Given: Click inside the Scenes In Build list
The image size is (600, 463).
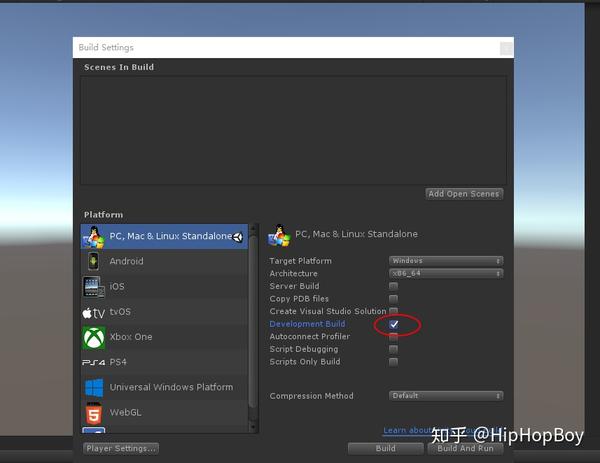Looking at the screenshot, I should (293, 130).
